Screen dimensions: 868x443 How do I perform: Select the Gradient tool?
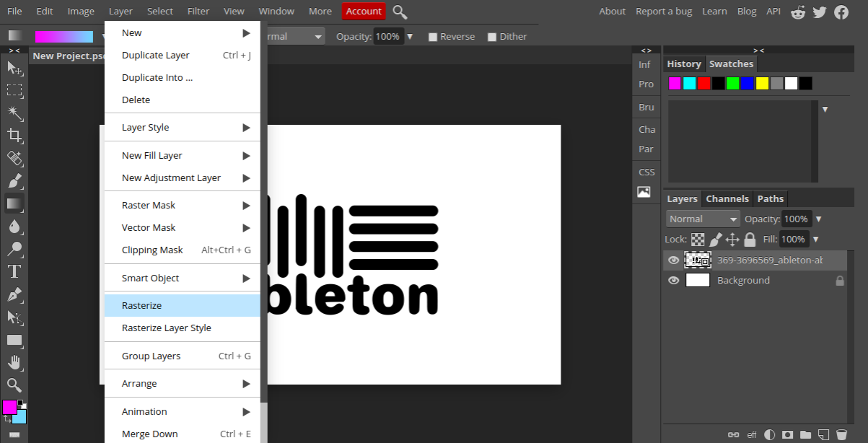[14, 203]
